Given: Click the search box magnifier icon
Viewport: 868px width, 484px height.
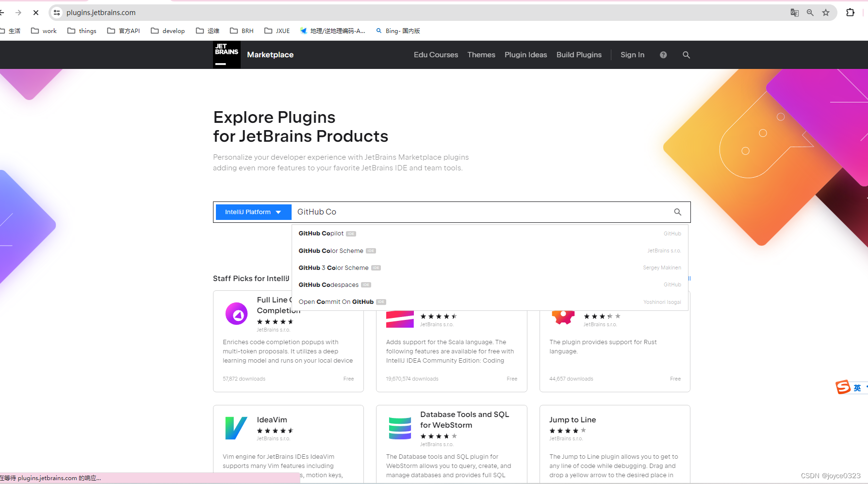Looking at the screenshot, I should [x=678, y=212].
